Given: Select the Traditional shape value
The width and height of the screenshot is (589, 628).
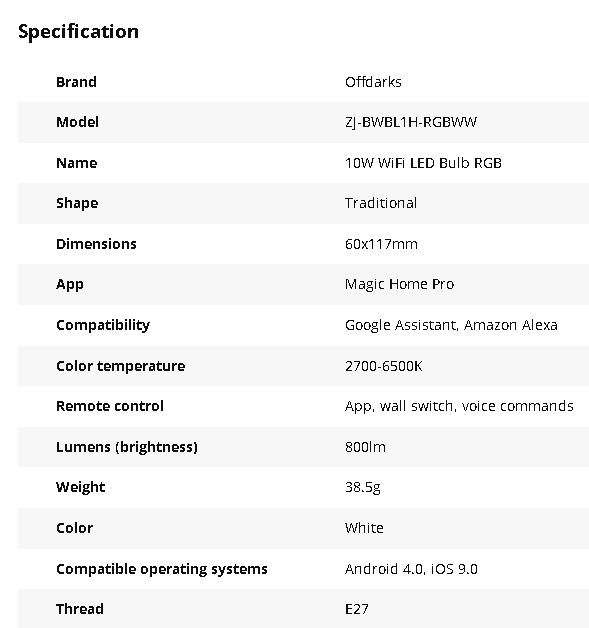Looking at the screenshot, I should point(381,203).
